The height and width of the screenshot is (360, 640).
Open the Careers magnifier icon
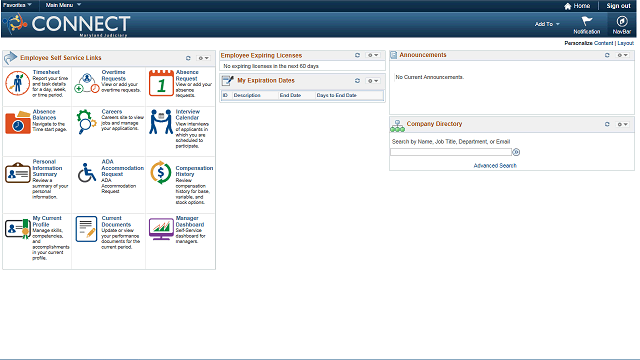click(x=86, y=122)
